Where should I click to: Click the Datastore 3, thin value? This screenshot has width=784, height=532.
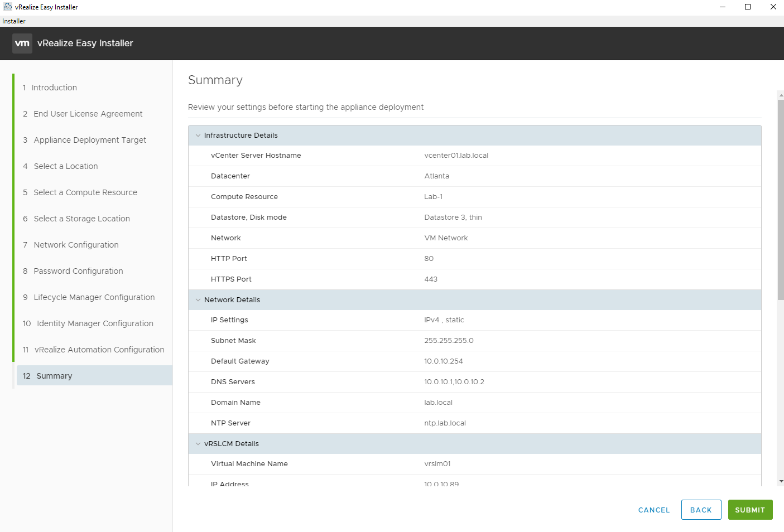[453, 217]
